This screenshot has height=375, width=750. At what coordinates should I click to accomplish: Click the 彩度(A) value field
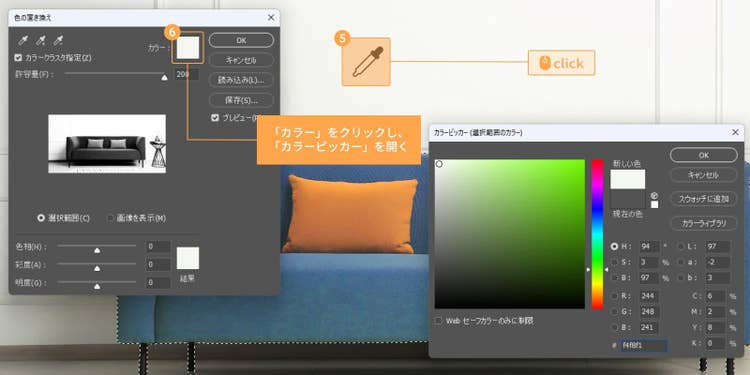(158, 265)
